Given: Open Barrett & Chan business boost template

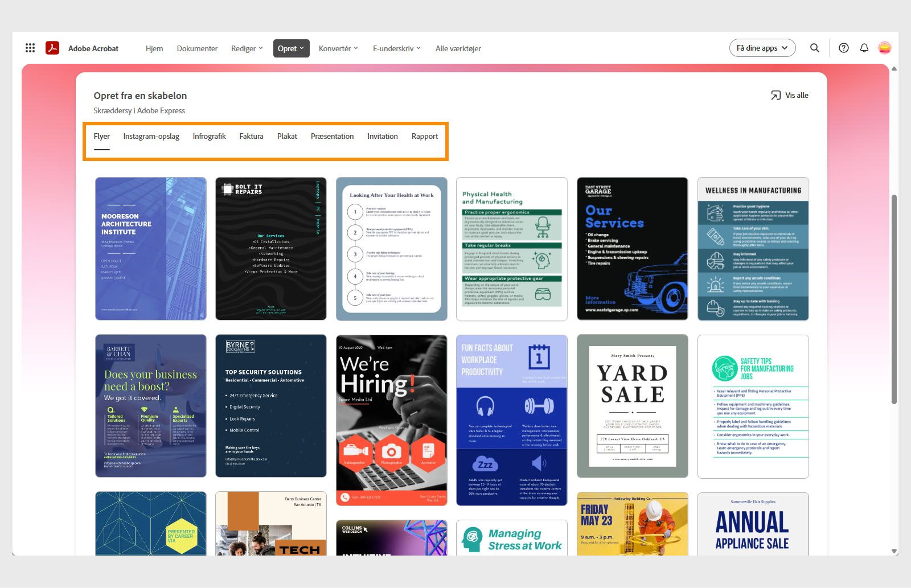Looking at the screenshot, I should pos(151,406).
